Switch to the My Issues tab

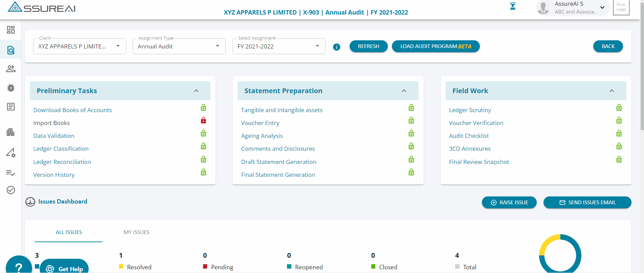136,232
